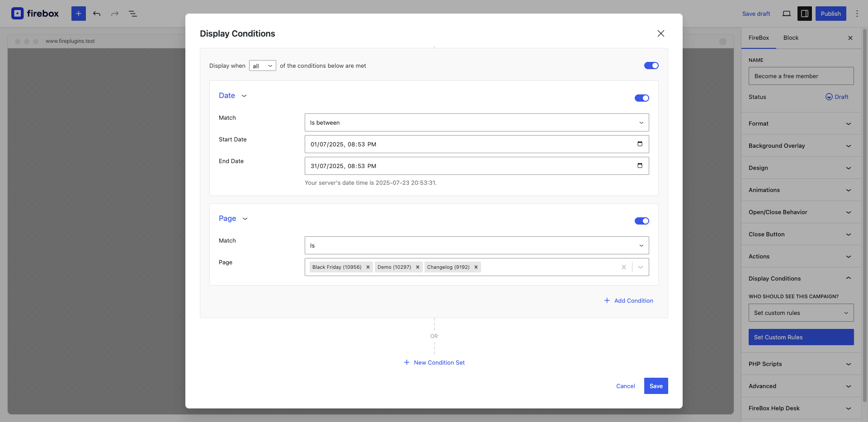Close the Display Conditions dialog
Screen dimensions: 868x422
(x=661, y=33)
